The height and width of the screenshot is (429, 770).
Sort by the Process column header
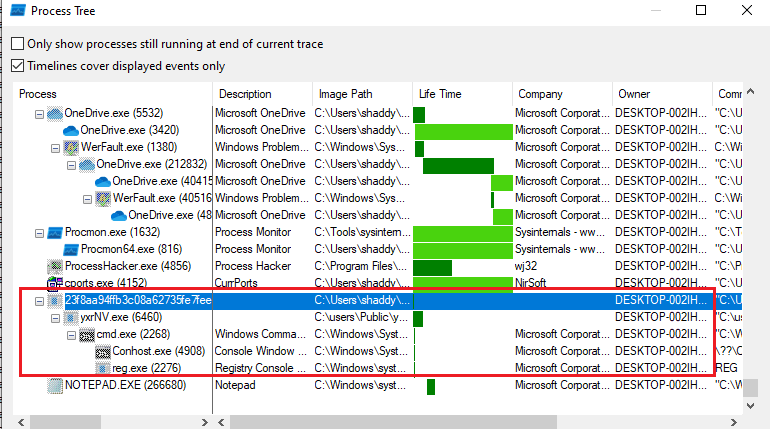[113, 94]
